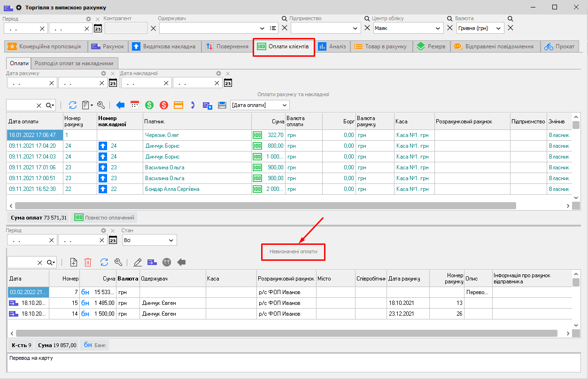Click the orange credit card icon

tap(178, 105)
